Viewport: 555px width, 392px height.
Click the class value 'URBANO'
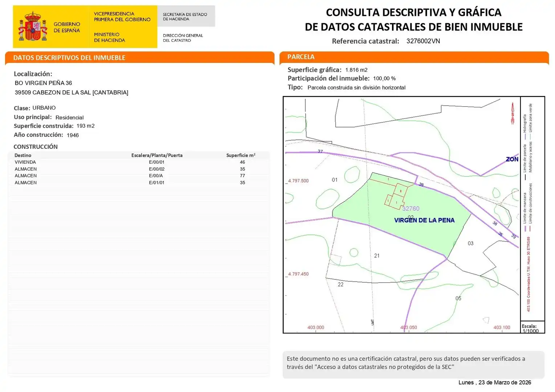[x=44, y=108]
